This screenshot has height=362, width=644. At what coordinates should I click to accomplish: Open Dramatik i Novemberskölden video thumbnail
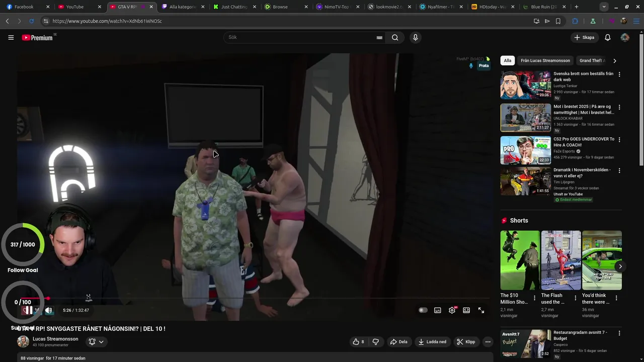pos(526,181)
